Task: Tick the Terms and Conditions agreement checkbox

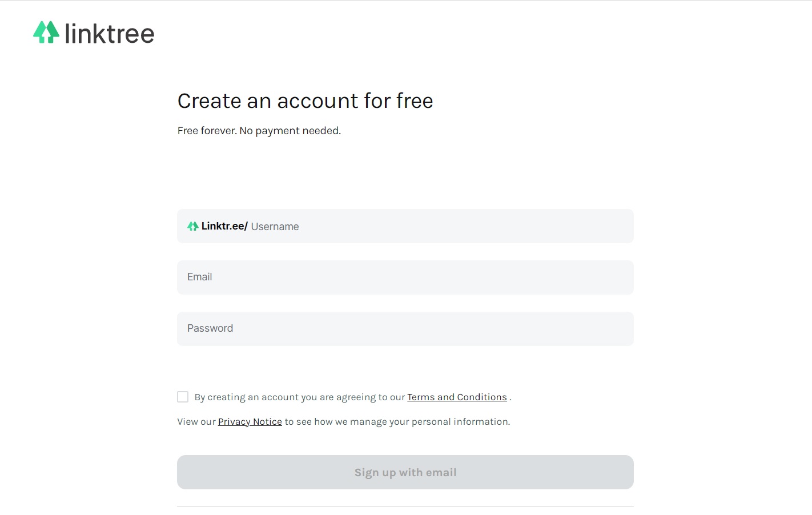Action: [183, 396]
